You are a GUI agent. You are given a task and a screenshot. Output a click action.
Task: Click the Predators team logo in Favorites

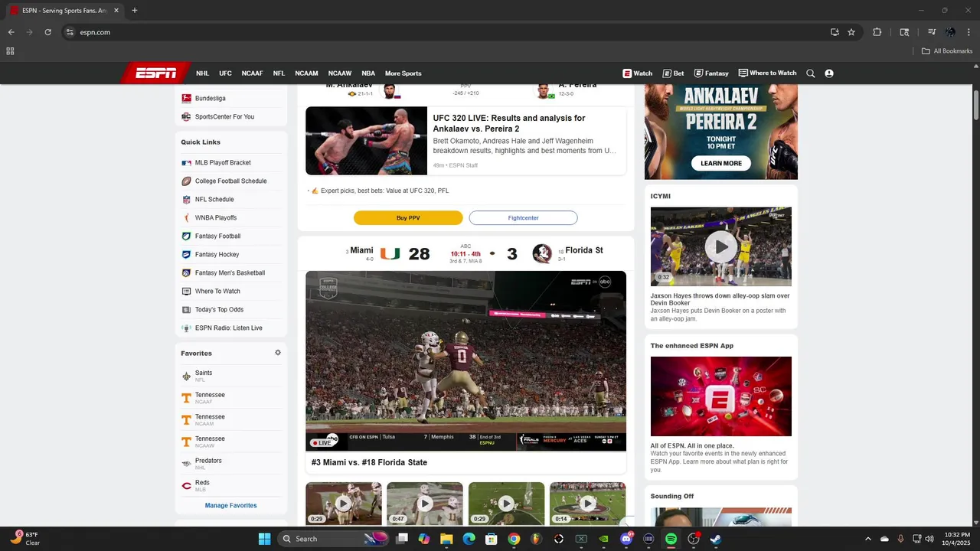(x=186, y=464)
